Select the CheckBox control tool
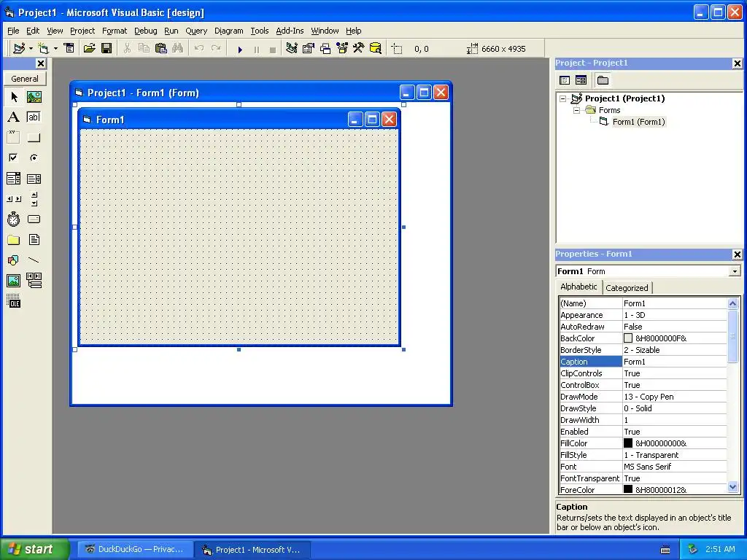 tap(14, 157)
